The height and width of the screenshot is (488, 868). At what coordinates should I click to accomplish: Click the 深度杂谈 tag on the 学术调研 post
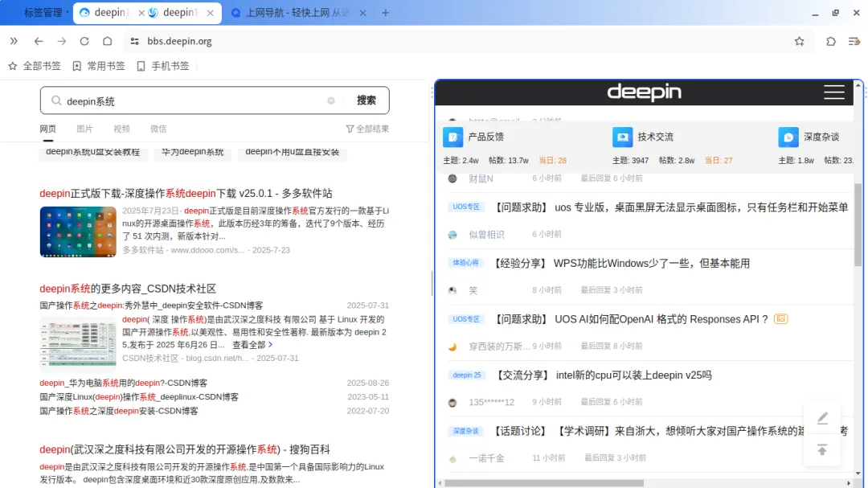coord(465,431)
